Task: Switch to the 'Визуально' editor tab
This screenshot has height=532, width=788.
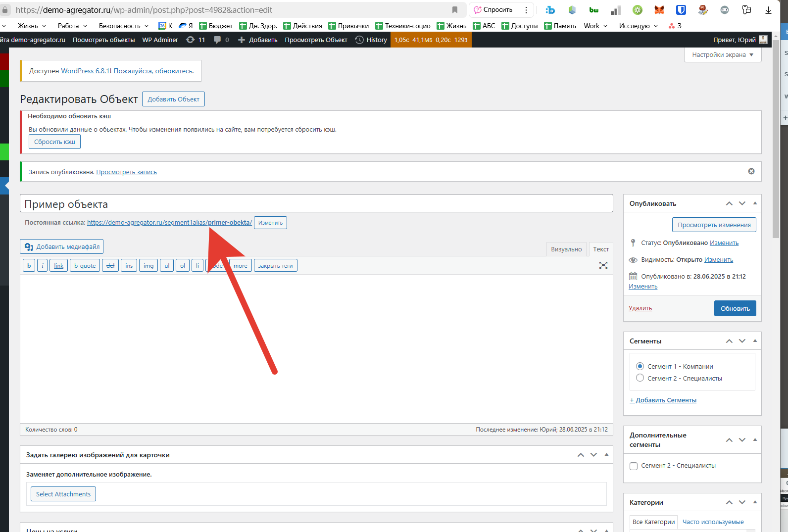Action: pyautogui.click(x=566, y=249)
